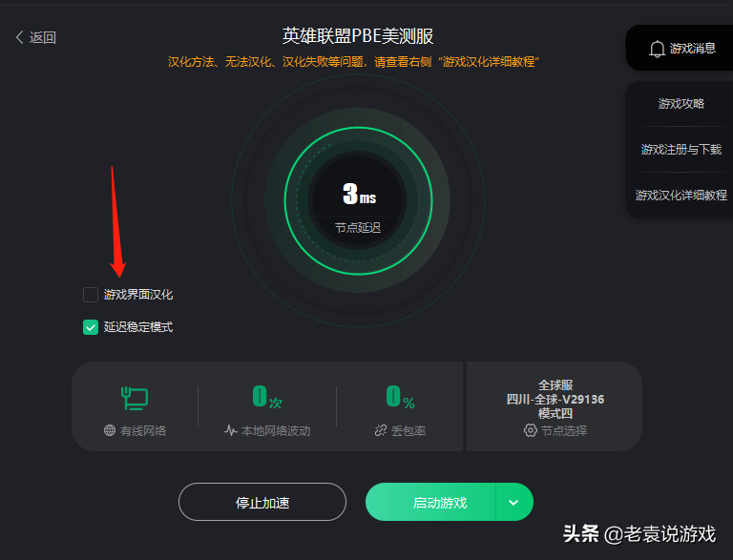This screenshot has width=733, height=560.
Task: Click the wired network monitor icon
Action: pos(135,398)
